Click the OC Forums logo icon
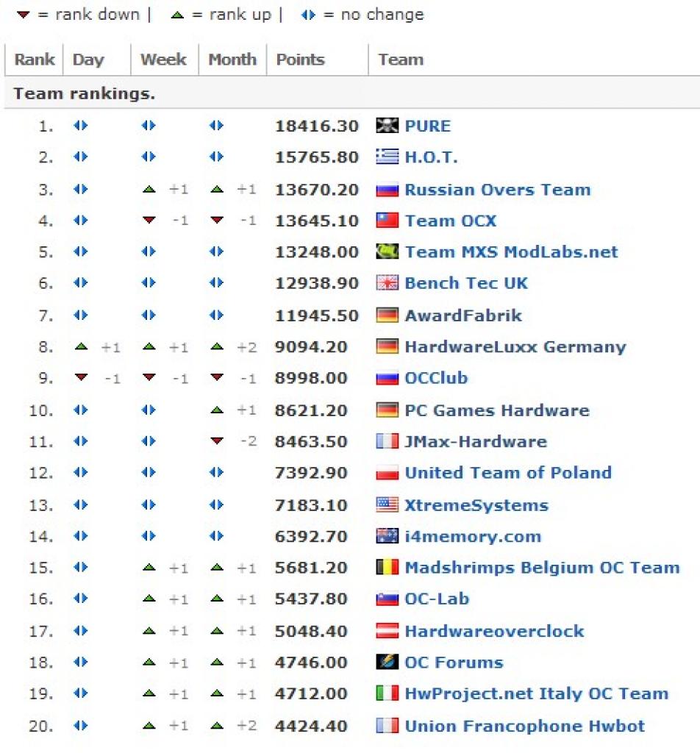The width and height of the screenshot is (700, 753). [x=387, y=662]
